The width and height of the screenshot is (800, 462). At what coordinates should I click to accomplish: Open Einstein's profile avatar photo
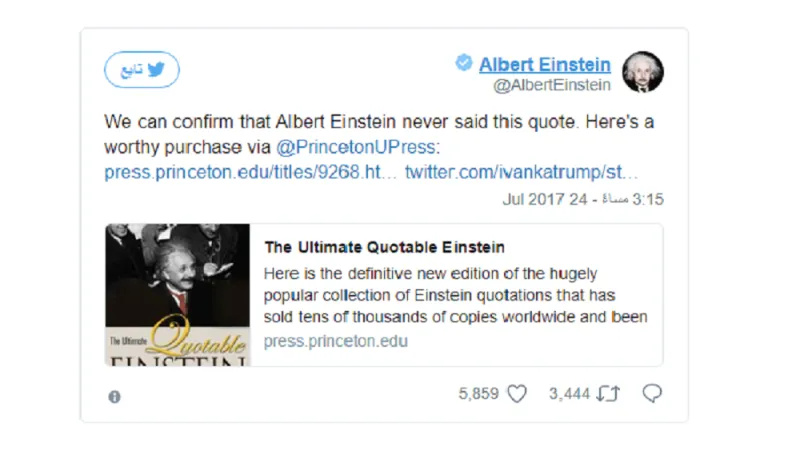(643, 72)
